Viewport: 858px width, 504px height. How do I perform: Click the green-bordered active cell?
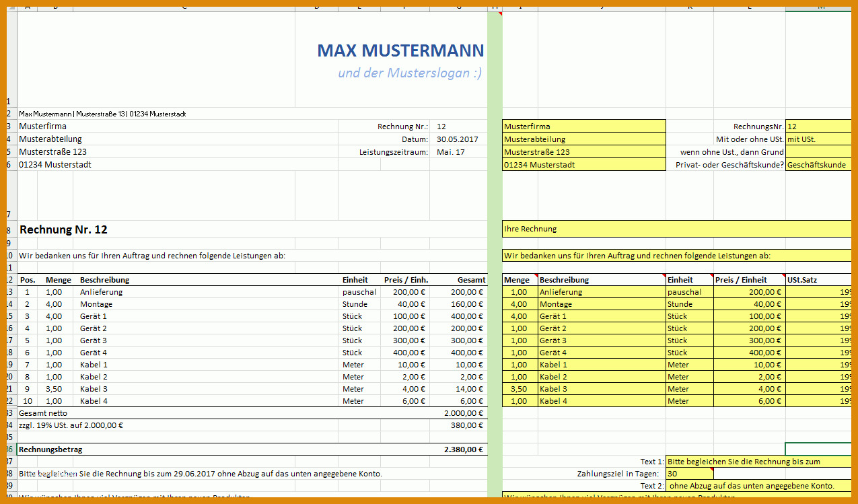click(x=818, y=449)
